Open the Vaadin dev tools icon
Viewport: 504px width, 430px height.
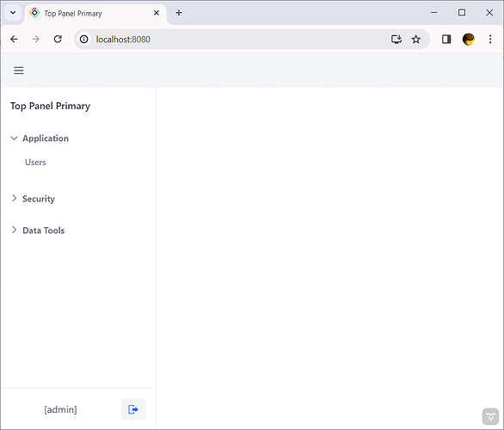point(490,417)
